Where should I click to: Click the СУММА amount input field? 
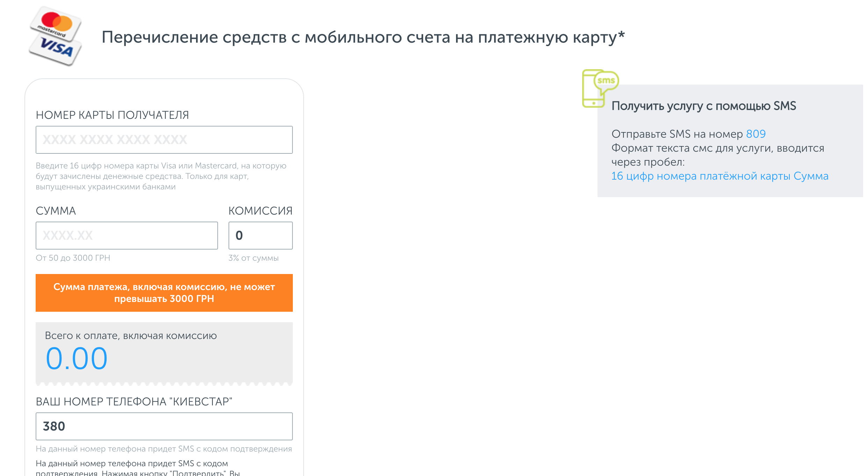coord(127,236)
